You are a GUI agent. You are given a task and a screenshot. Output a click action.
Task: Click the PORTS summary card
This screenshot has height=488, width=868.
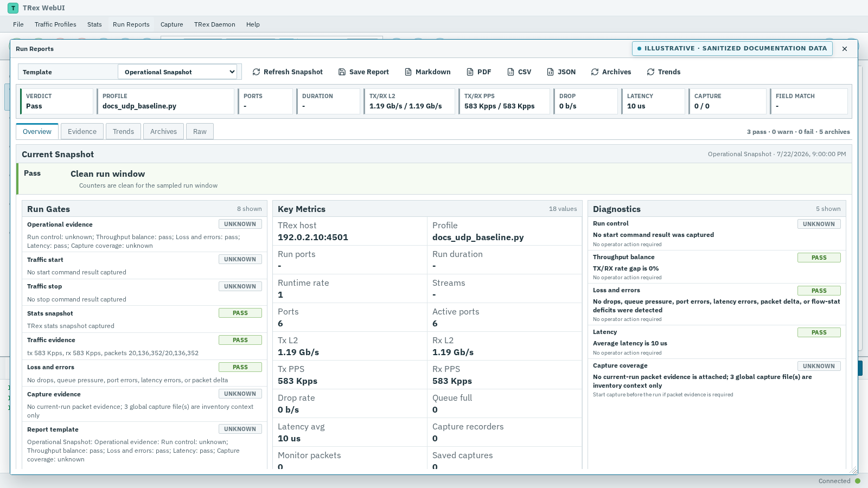pos(265,101)
